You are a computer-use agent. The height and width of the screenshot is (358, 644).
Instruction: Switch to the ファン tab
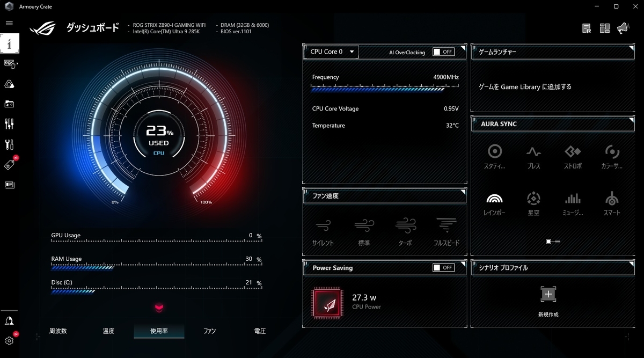point(209,331)
